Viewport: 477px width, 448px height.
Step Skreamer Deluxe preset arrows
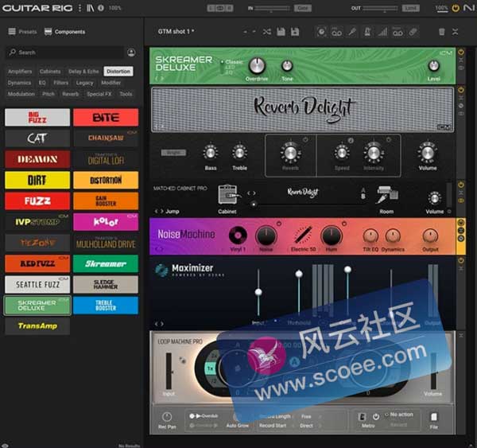pos(160,78)
